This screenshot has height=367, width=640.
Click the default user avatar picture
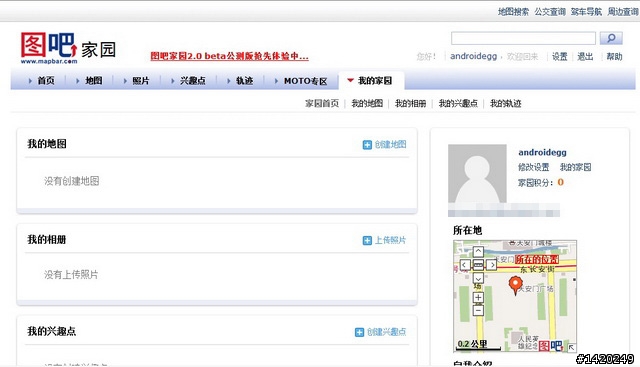(477, 173)
